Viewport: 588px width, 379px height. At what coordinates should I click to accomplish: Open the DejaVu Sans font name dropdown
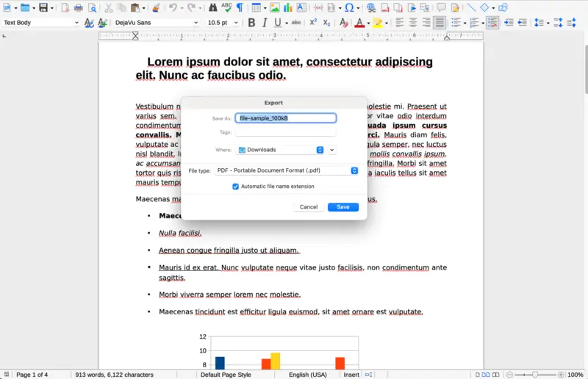(x=196, y=23)
